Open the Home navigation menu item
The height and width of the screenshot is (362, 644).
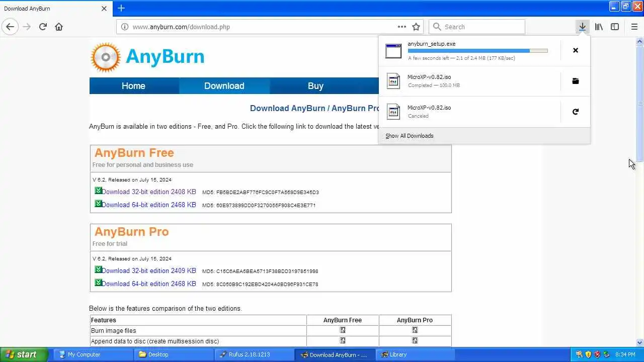click(133, 86)
